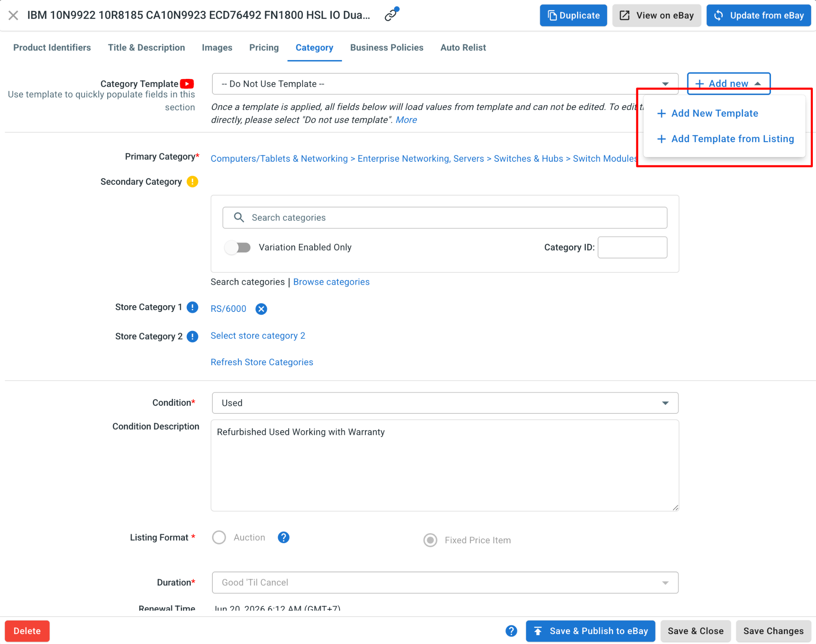This screenshot has width=816, height=644.
Task: Click Save Changes
Action: click(x=773, y=631)
